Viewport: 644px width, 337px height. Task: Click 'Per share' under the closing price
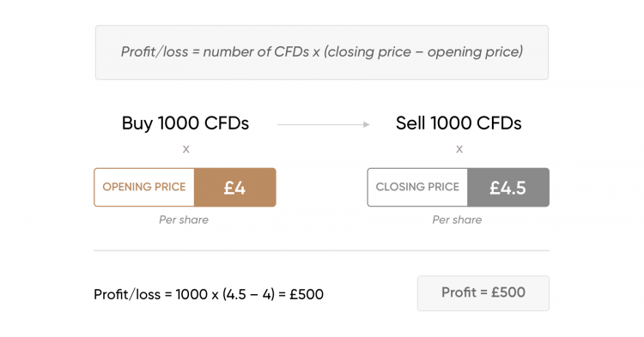point(457,220)
